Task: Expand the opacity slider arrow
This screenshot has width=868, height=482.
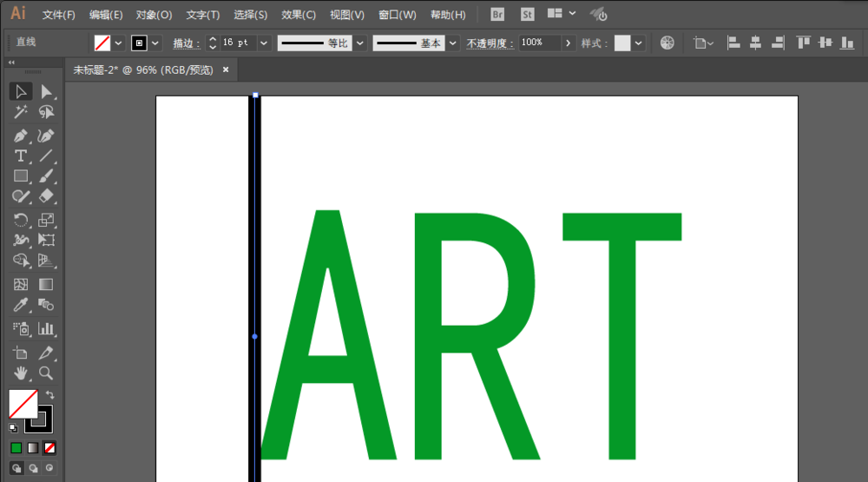Action: (568, 43)
